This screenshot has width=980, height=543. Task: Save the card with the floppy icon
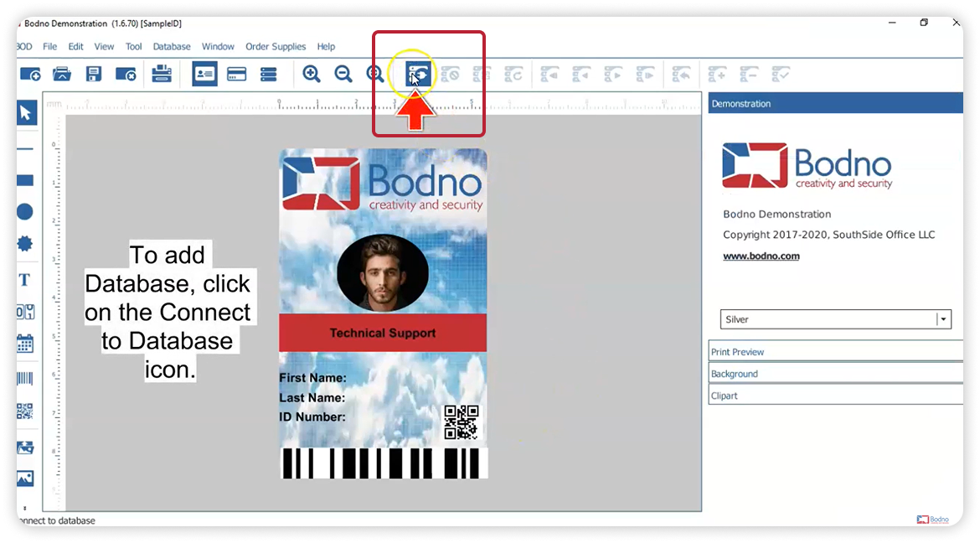pos(94,75)
